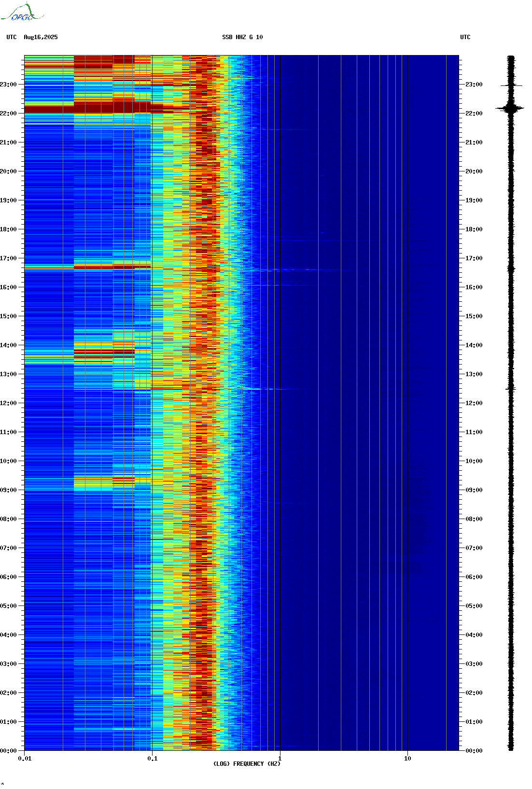Select the 'Aug16,2025' date text

point(41,37)
